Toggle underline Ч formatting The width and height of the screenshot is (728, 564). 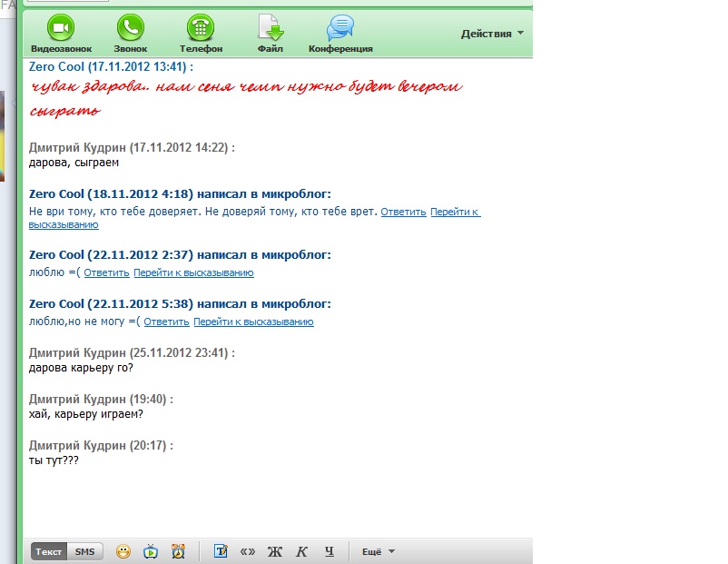[x=330, y=551]
